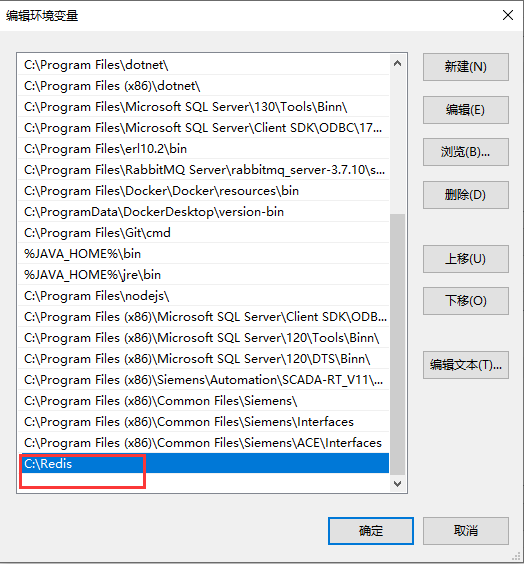This screenshot has width=524, height=564.
Task: Move entry down with 下移(O)
Action: [465, 301]
